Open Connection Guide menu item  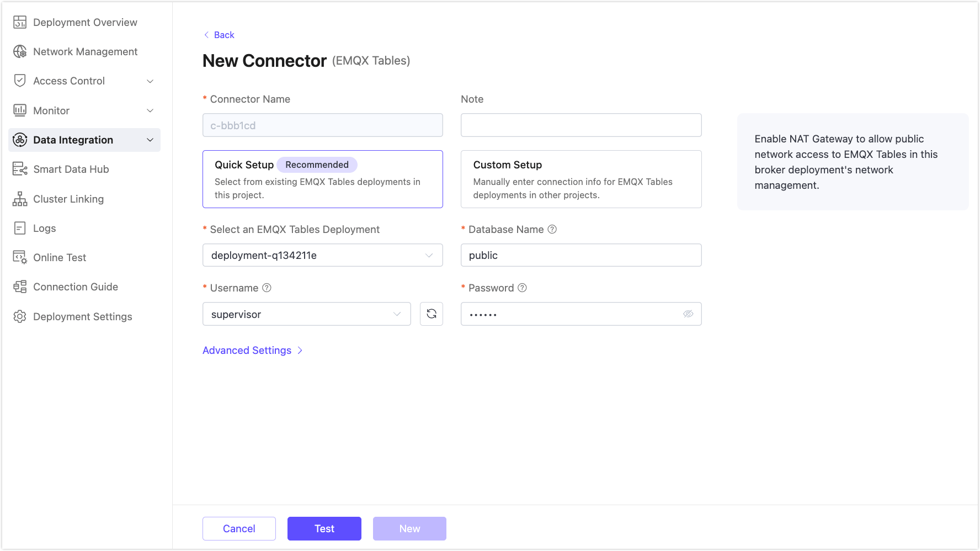84,287
